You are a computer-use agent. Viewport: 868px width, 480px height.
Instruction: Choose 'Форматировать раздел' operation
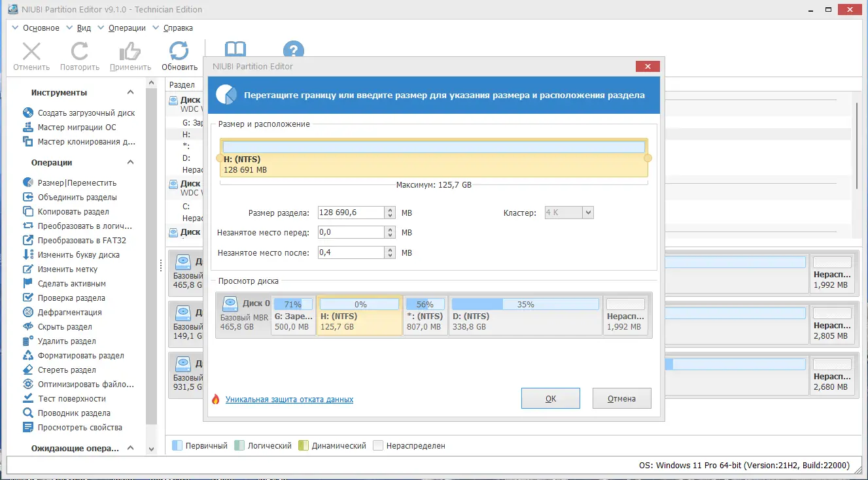tap(73, 356)
